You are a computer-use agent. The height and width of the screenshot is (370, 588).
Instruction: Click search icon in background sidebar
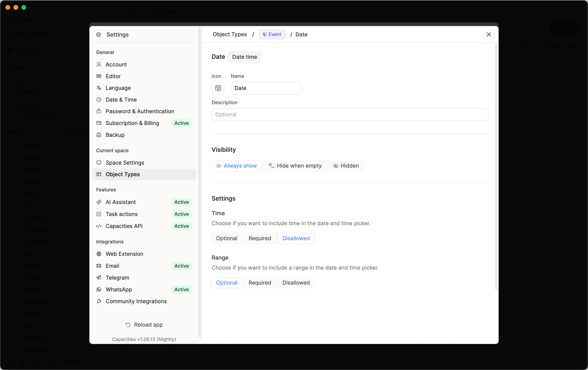tap(80, 34)
